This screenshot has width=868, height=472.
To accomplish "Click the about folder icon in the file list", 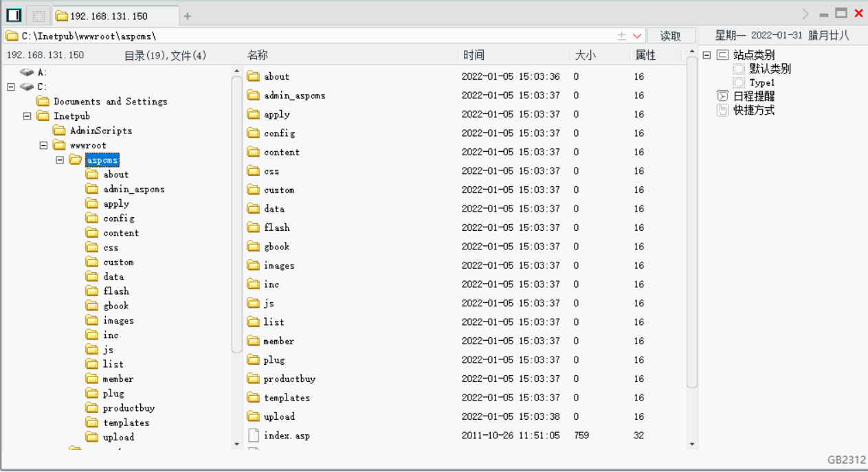I will (x=252, y=76).
